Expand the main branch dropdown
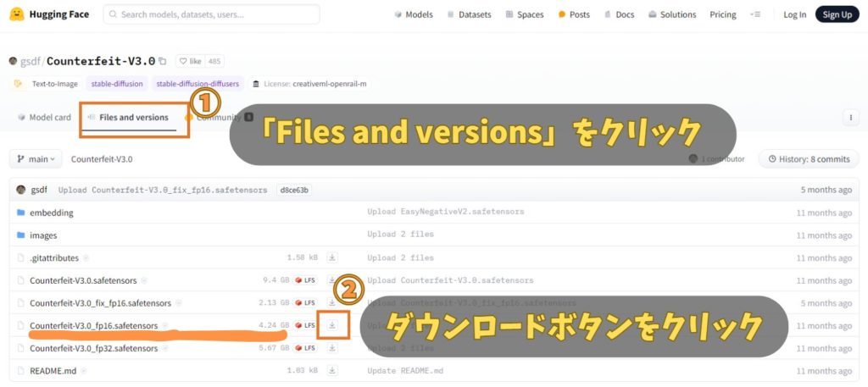 point(36,158)
